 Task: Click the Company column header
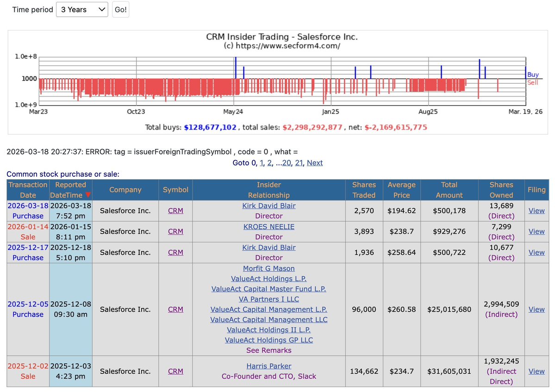pos(125,190)
